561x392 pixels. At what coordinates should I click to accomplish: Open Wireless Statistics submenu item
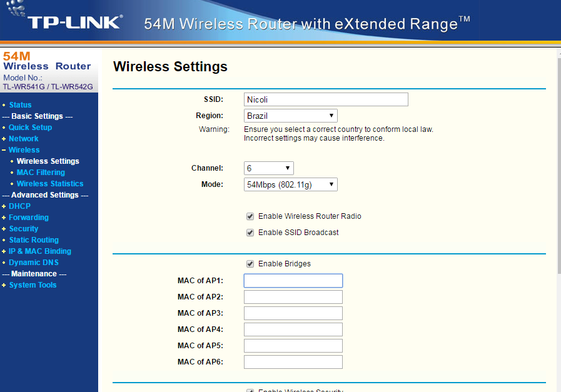[x=50, y=183]
